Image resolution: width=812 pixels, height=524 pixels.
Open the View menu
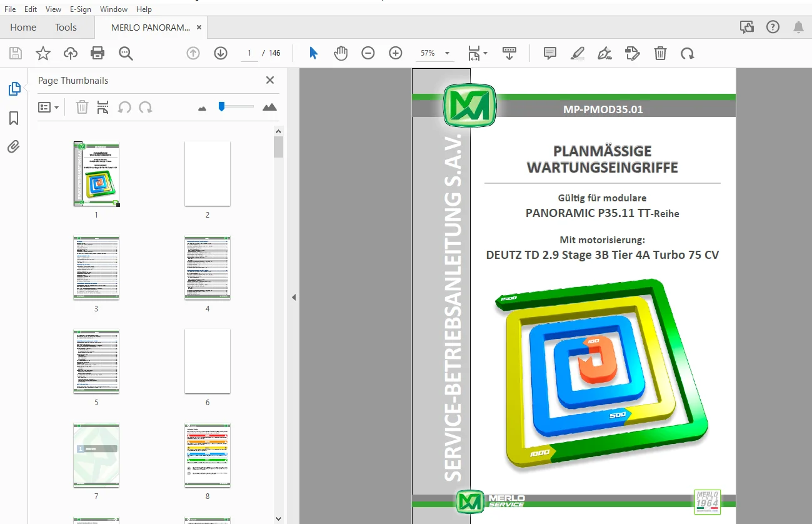point(54,9)
